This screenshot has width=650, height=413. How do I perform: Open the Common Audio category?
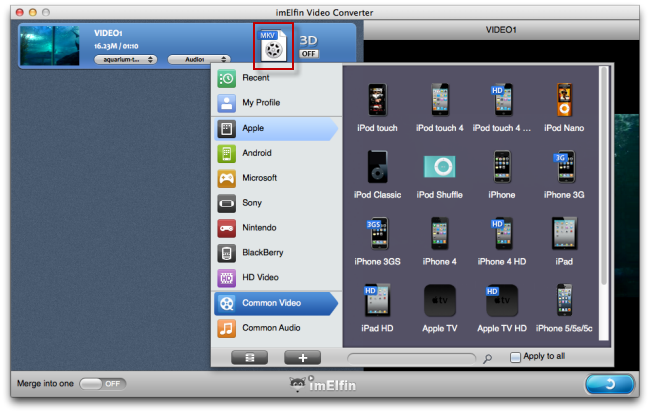[277, 328]
